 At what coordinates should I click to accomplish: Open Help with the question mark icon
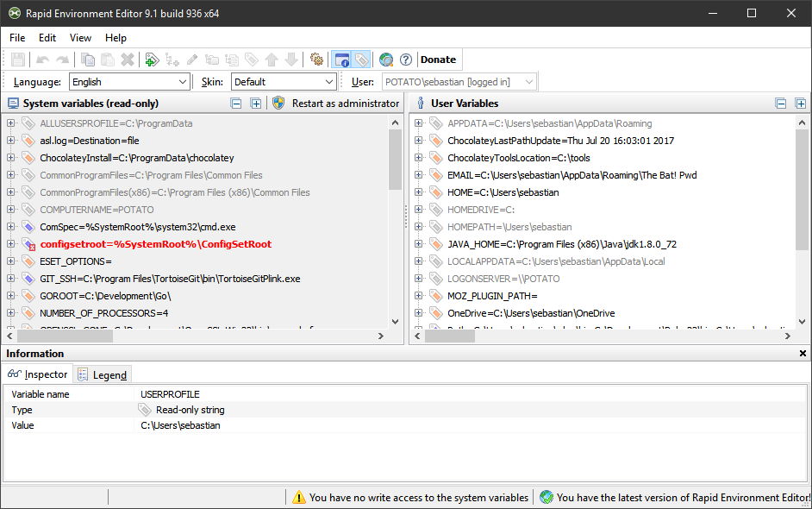tap(406, 60)
